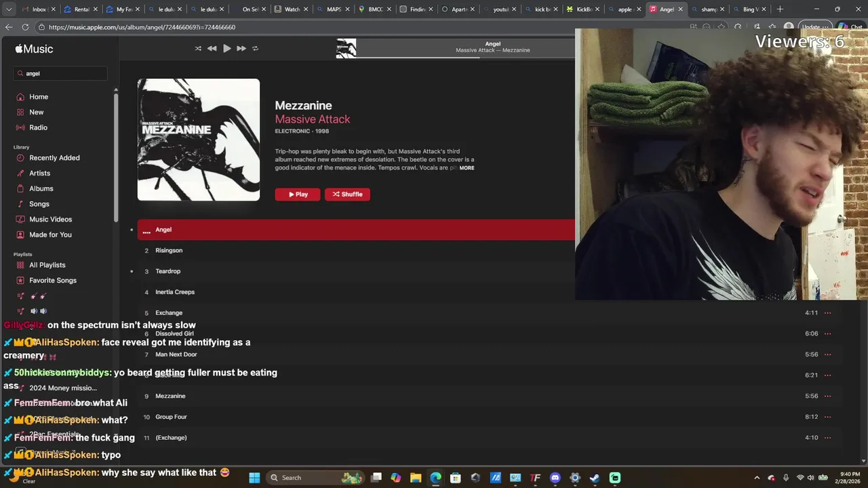Click the Home icon in sidebar
Screen dimensions: 868x488
(x=20, y=97)
